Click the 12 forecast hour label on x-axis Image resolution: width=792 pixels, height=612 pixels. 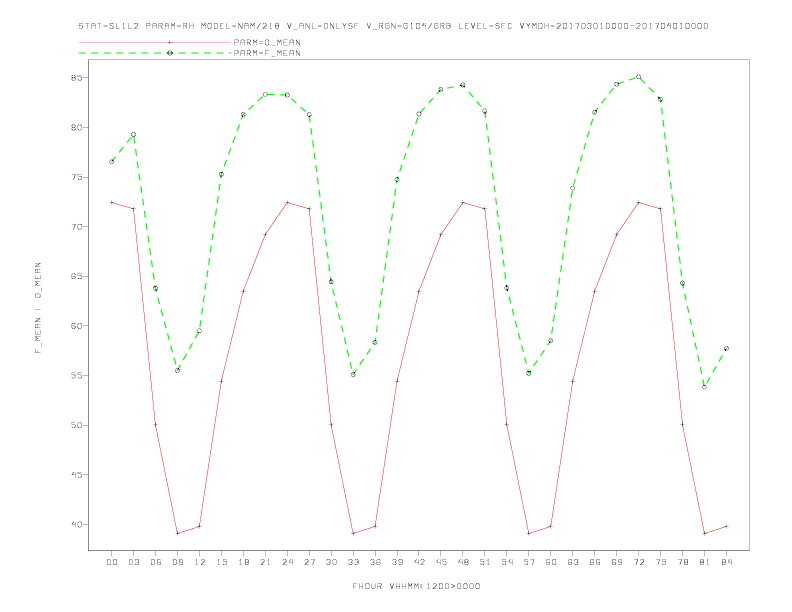200,562
